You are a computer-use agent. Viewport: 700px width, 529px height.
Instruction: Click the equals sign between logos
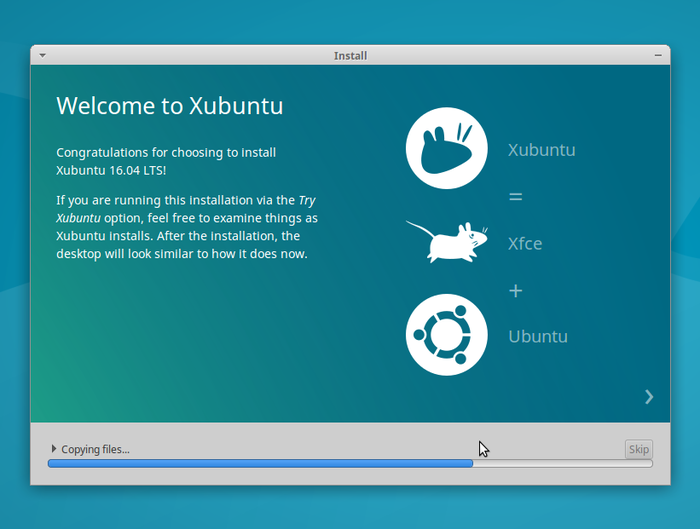tap(516, 196)
